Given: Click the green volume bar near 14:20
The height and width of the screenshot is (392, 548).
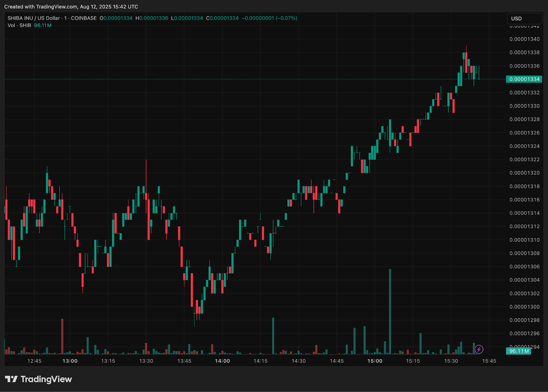Looking at the screenshot, I should tap(273, 336).
